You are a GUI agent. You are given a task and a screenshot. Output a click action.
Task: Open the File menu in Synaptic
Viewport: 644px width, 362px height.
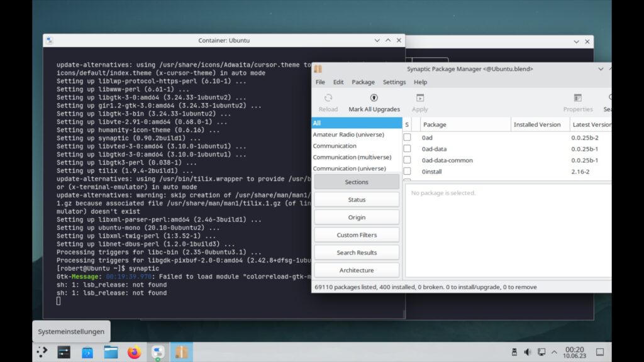(320, 82)
